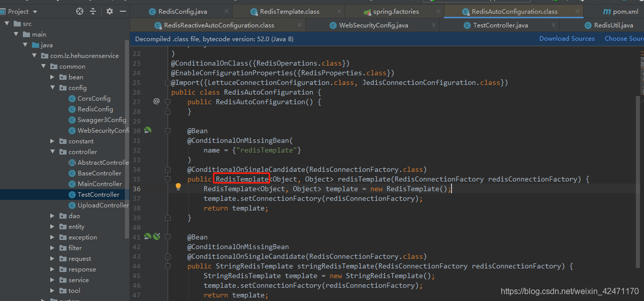This screenshot has width=644, height=301.
Task: Collapse the config package arrow
Action: tap(53, 88)
